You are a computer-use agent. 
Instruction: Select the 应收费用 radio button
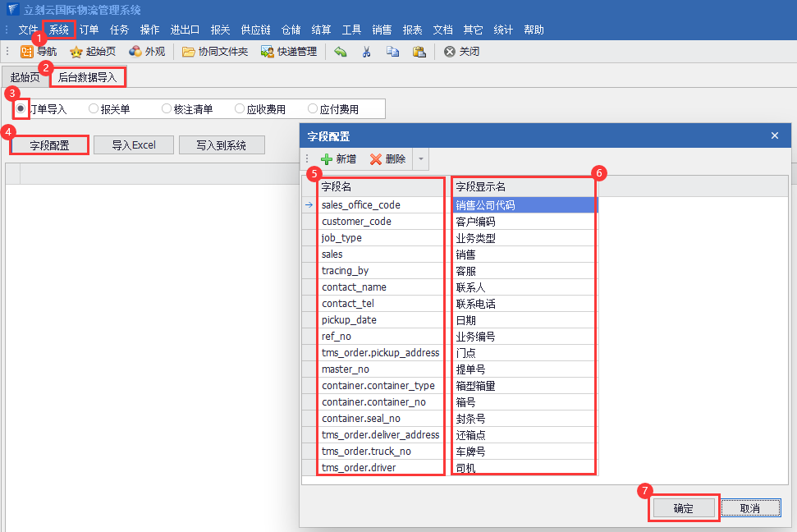click(x=240, y=108)
